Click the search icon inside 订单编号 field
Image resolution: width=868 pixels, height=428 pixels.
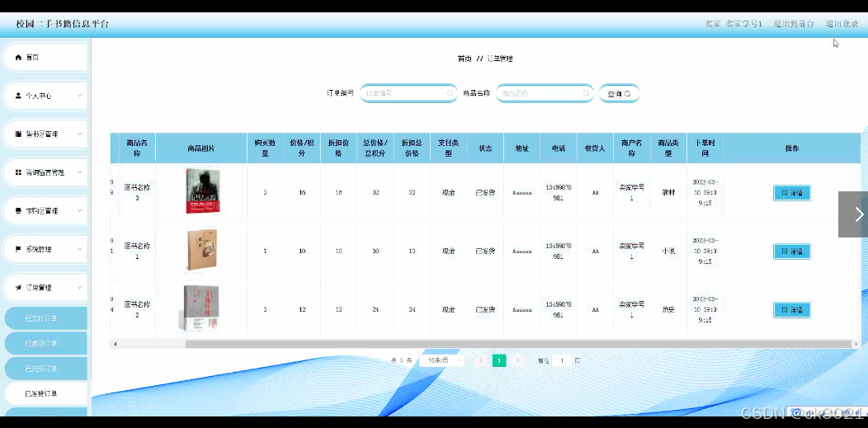tap(450, 93)
